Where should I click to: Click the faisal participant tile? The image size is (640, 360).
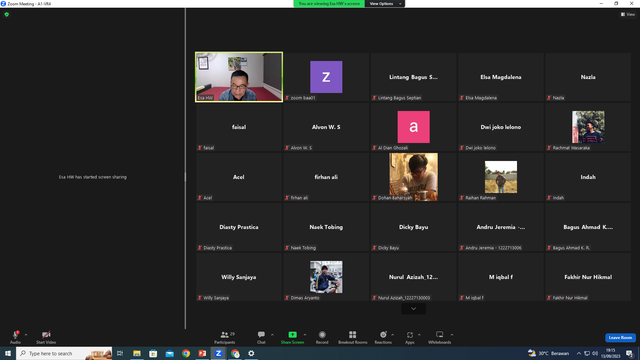click(239, 127)
